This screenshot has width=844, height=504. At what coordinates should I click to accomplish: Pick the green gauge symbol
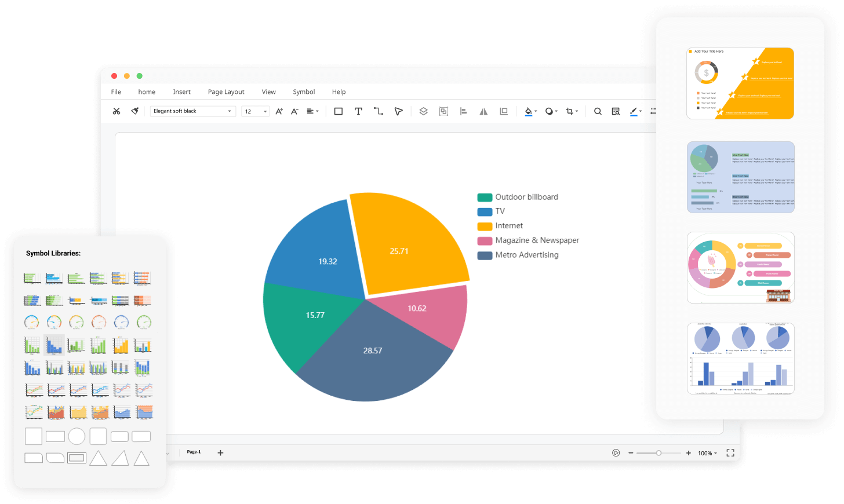tap(144, 322)
